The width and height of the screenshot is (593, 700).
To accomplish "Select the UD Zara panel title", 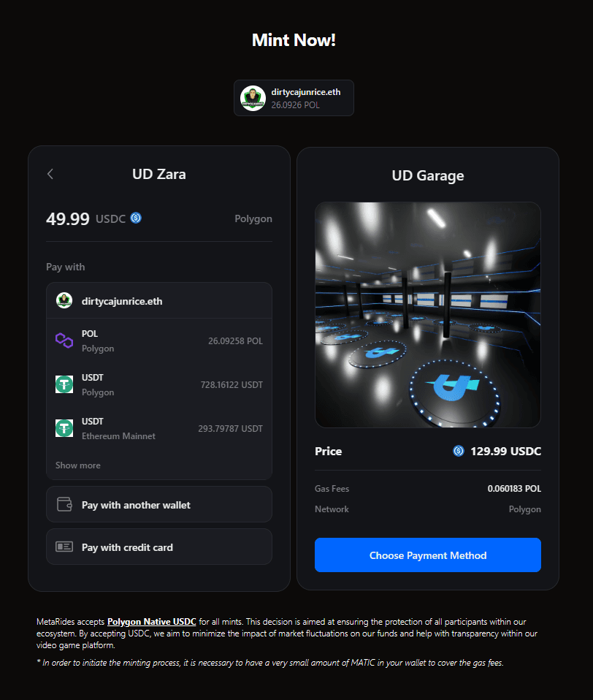I will [x=158, y=174].
